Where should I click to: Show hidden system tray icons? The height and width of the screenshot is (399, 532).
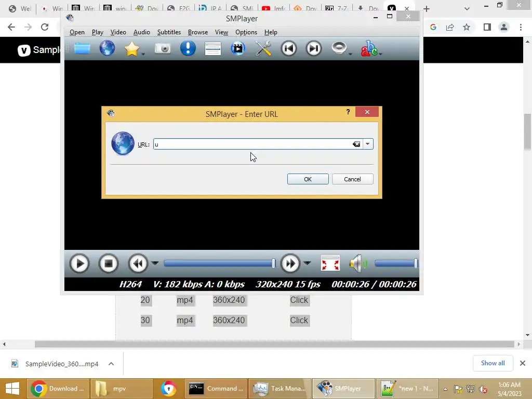point(445,389)
